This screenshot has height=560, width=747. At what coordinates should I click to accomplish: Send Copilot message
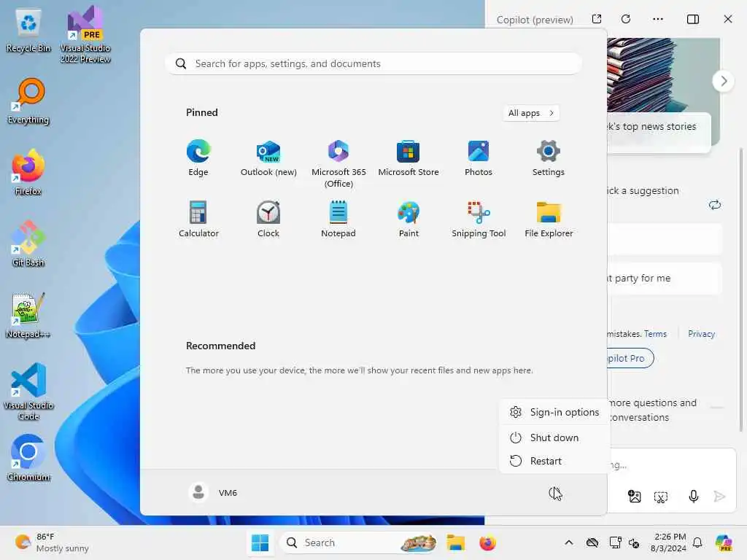click(719, 497)
